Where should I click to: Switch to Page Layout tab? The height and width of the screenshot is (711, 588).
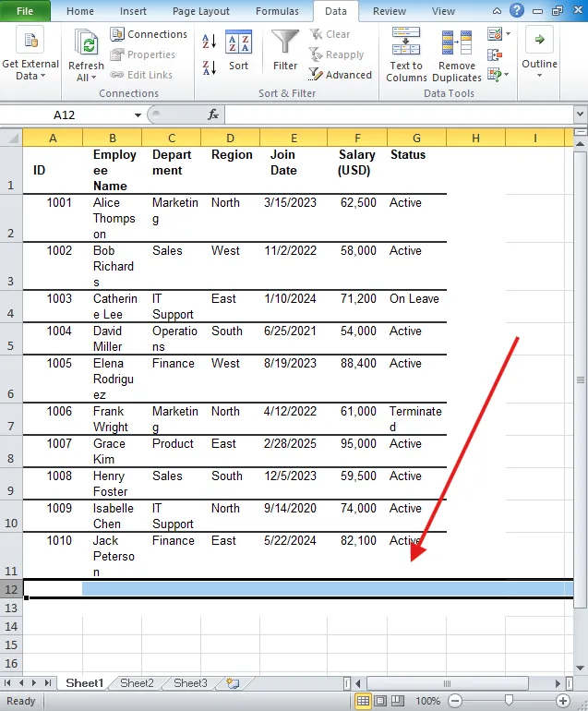201,11
